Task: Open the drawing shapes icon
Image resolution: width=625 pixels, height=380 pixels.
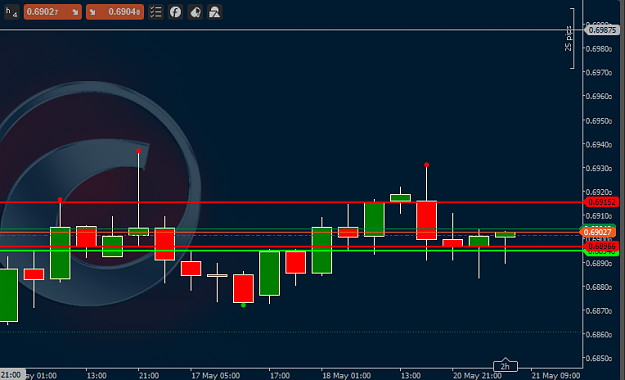Action: click(x=214, y=12)
